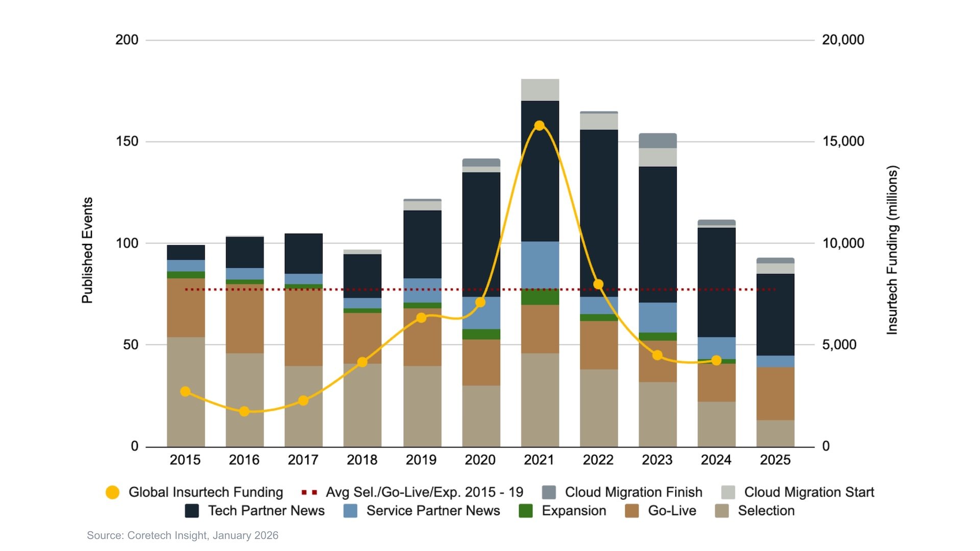The width and height of the screenshot is (980, 551).
Task: Click the Service Partner News legend swatch
Action: click(x=350, y=511)
